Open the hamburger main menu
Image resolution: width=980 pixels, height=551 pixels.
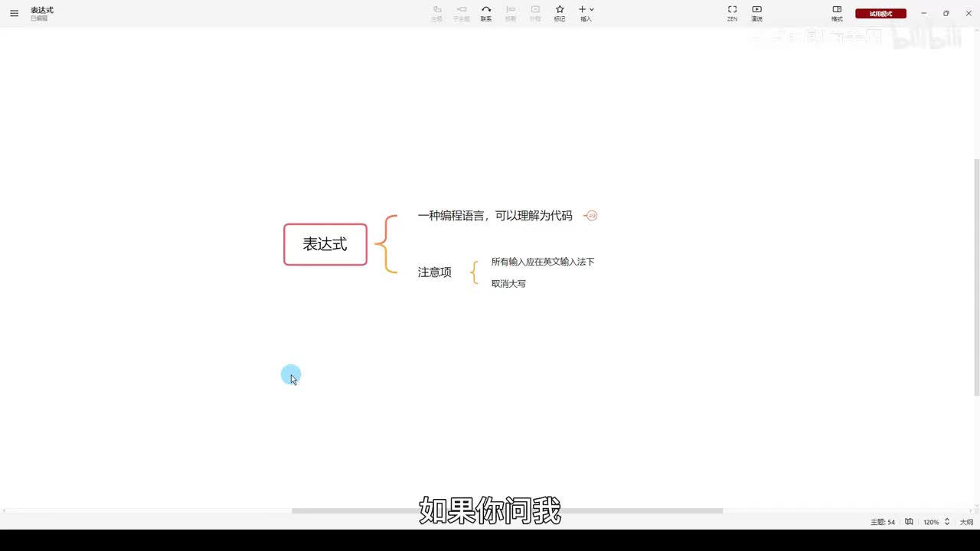coord(14,13)
